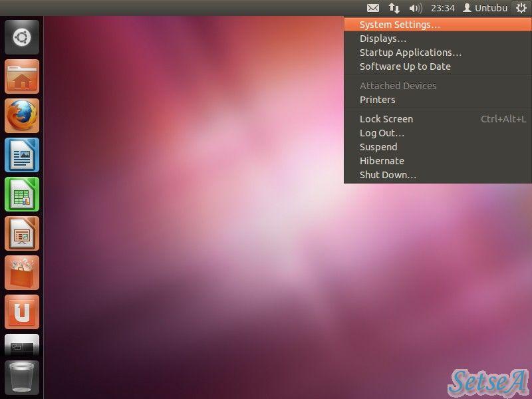The height and width of the screenshot is (399, 532).
Task: Choose Displays… in the session menu
Action: pos(438,39)
